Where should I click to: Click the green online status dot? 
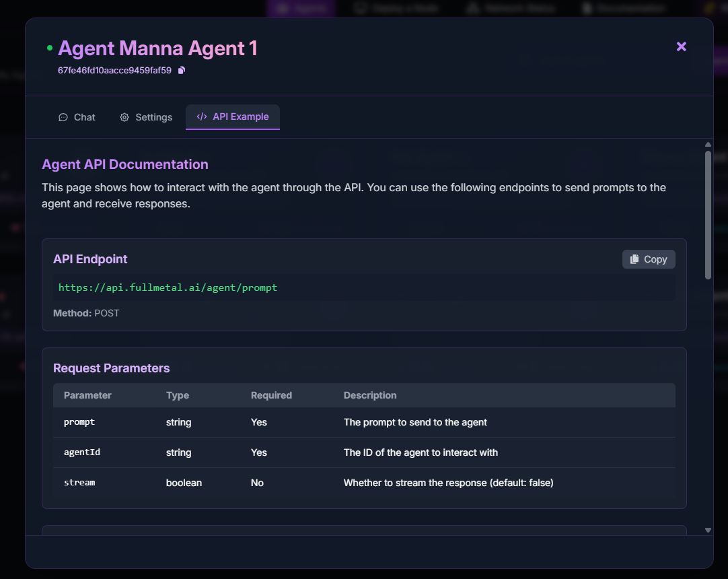point(49,48)
